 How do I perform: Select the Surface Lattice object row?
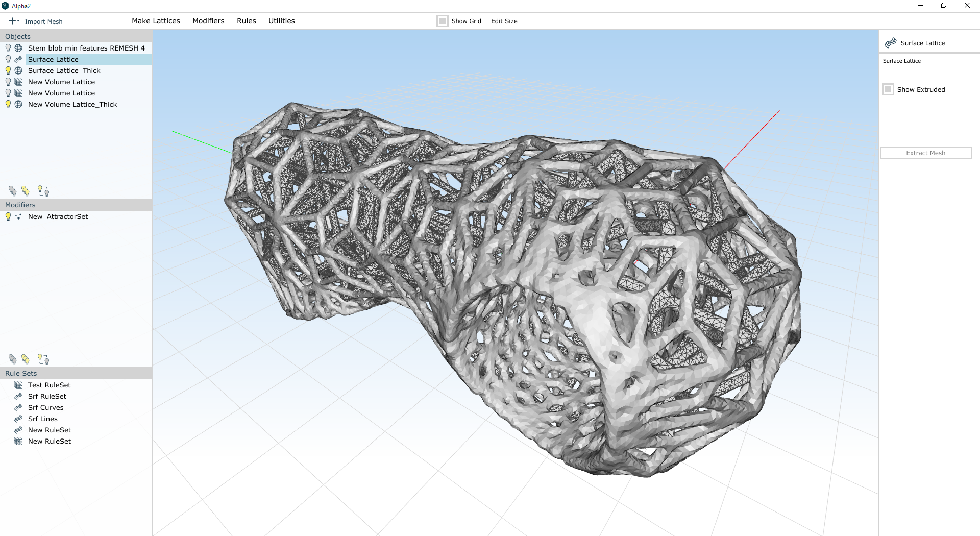(89, 59)
